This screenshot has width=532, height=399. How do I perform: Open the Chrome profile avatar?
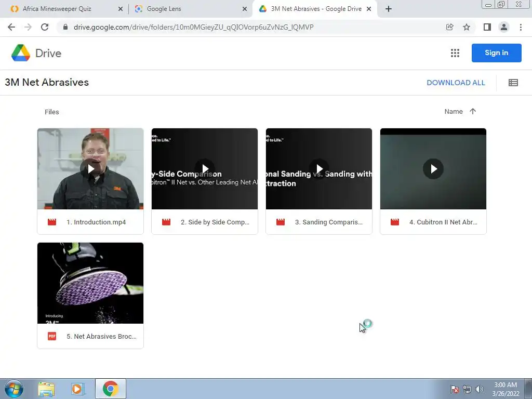tap(504, 27)
